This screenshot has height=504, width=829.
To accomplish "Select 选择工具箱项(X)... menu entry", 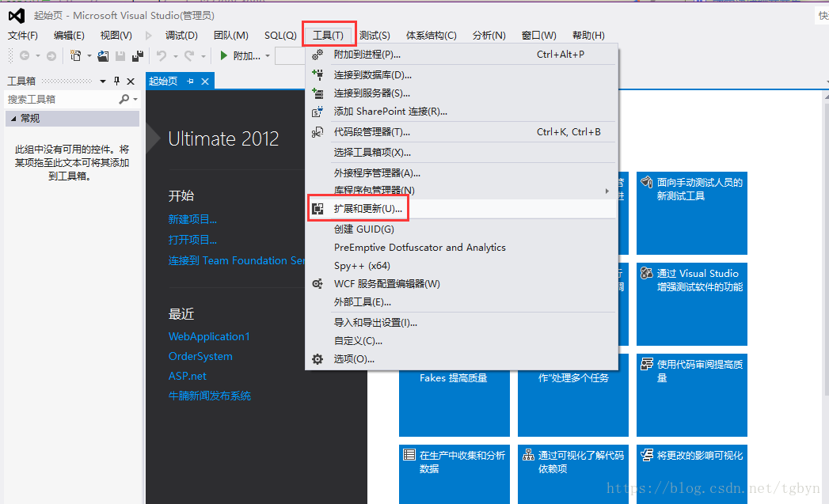I will [462, 152].
